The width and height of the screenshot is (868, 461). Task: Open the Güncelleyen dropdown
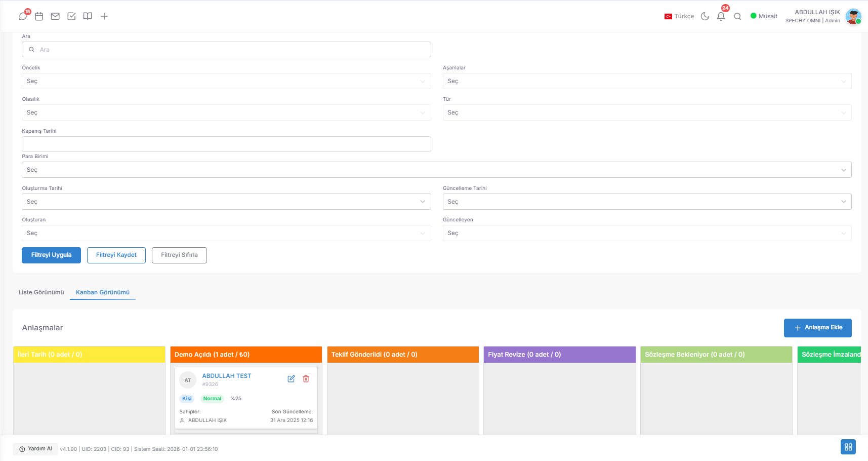coord(647,233)
